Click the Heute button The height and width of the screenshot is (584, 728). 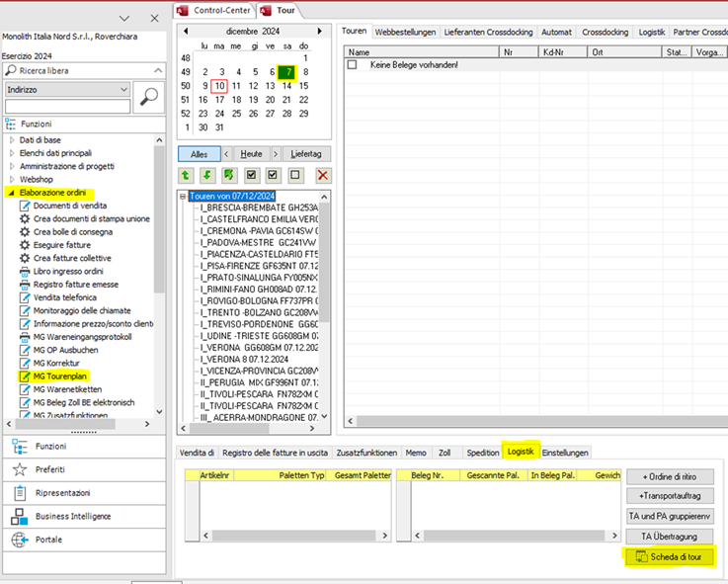[x=251, y=154]
